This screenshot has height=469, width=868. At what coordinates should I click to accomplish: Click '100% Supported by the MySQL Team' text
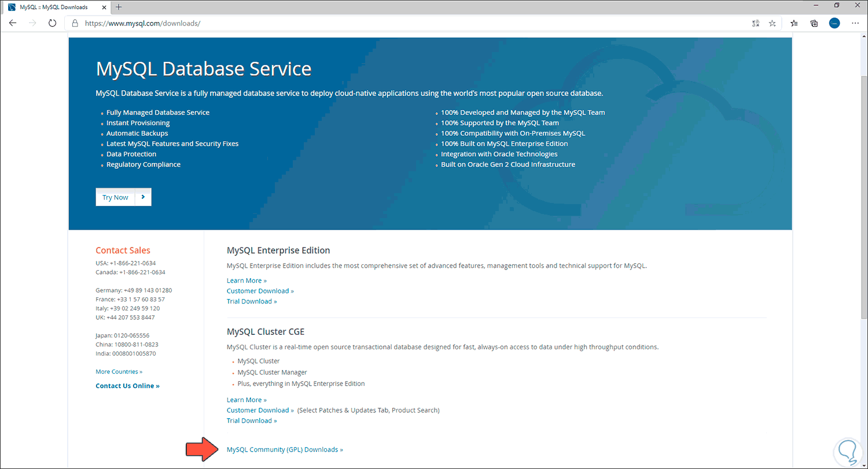coord(500,123)
